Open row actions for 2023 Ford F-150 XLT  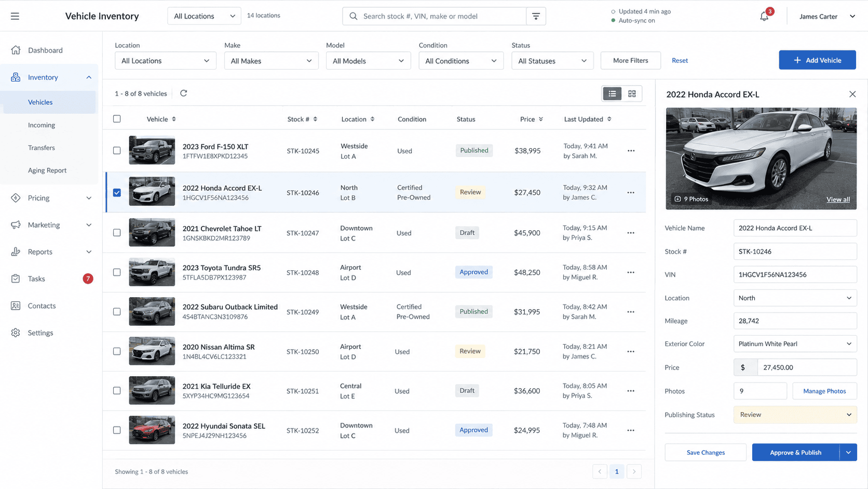point(631,151)
